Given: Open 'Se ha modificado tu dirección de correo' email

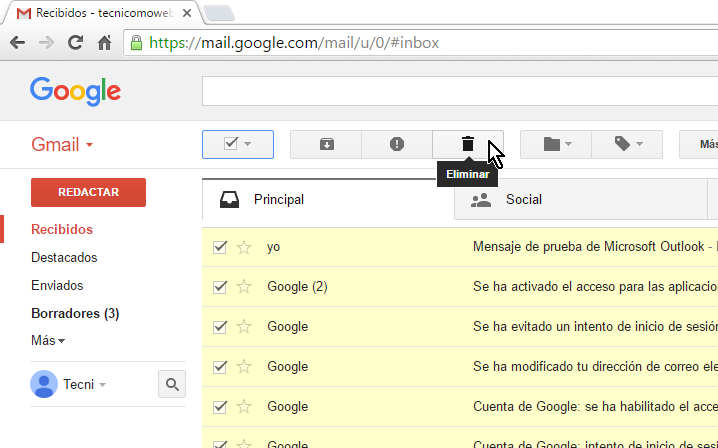Looking at the screenshot, I should [595, 366].
